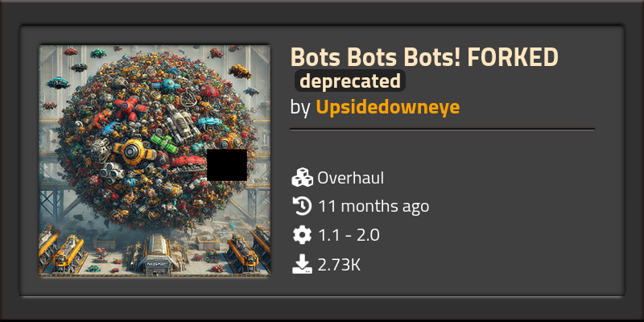Click the 2.73K downloads count
The width and height of the screenshot is (644, 322).
tap(339, 265)
